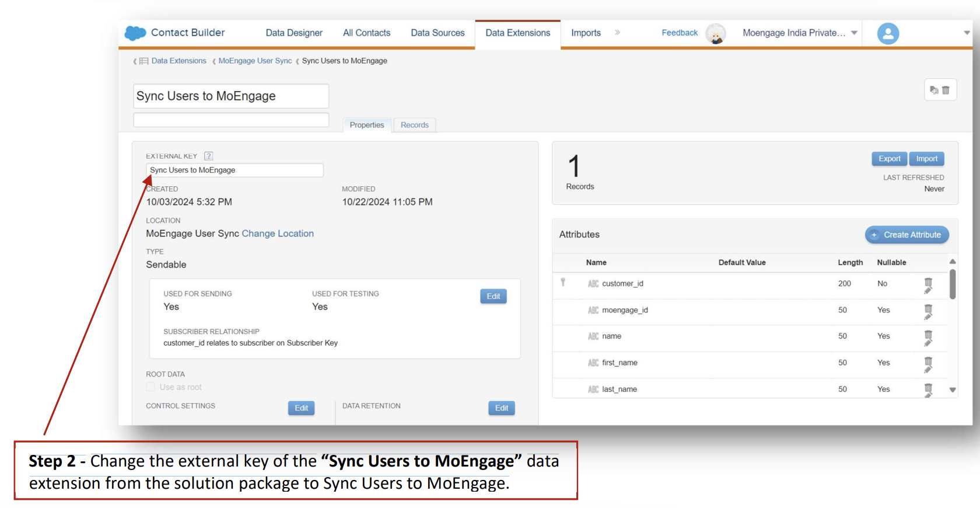Open External Key help question icon

pos(208,156)
